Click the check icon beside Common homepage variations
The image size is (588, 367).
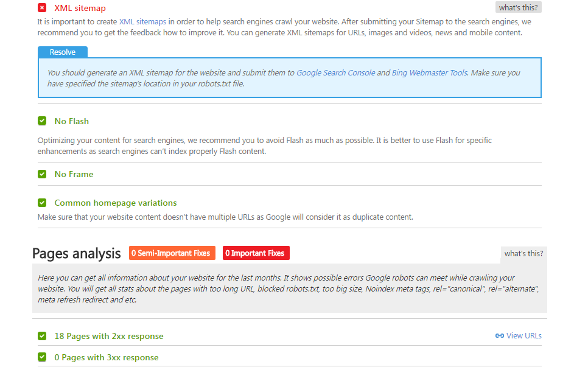pos(42,203)
